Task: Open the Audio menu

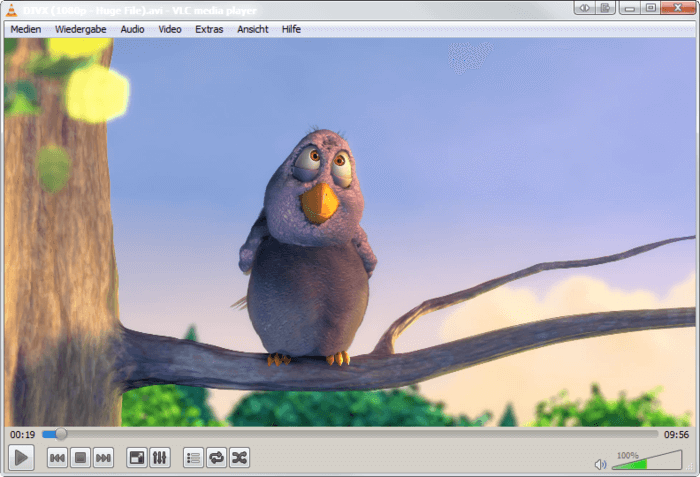Action: (x=132, y=29)
